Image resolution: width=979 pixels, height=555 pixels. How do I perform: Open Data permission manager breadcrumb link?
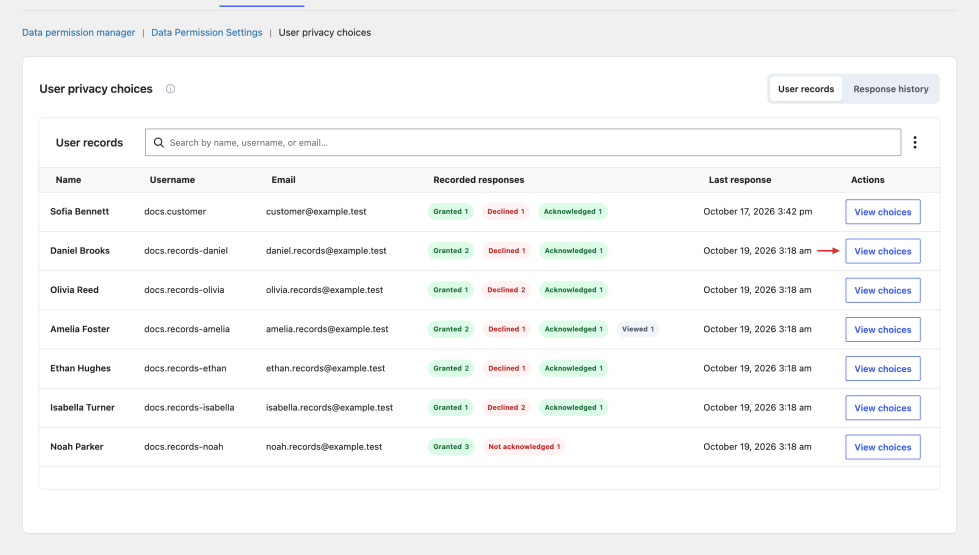coord(79,32)
